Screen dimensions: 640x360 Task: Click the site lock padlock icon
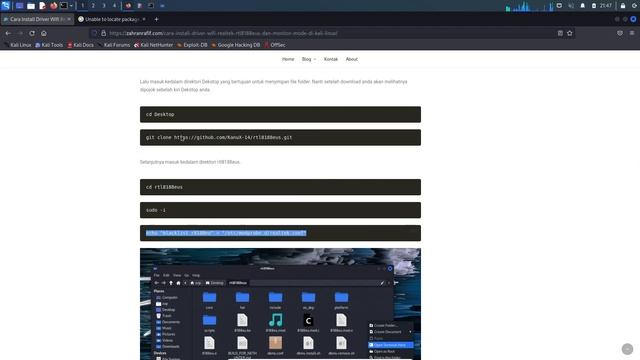(x=104, y=33)
